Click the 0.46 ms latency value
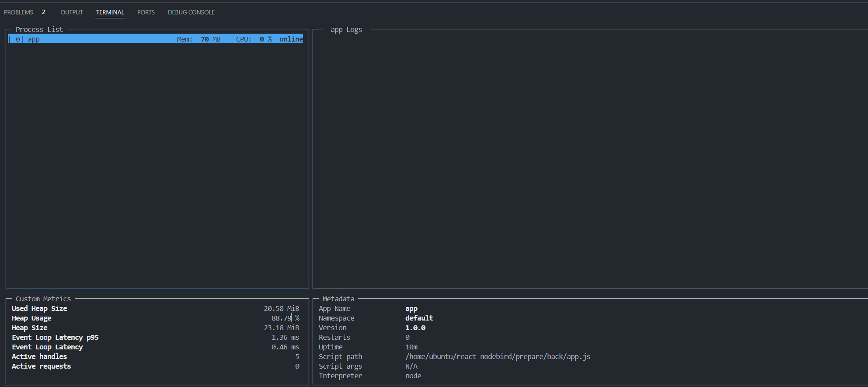This screenshot has width=868, height=387. [286, 347]
